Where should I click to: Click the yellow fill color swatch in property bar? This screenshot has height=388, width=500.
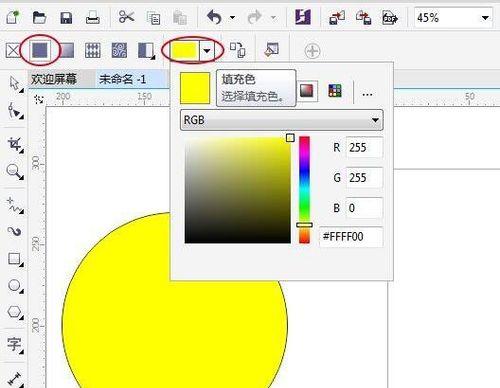coord(185,51)
